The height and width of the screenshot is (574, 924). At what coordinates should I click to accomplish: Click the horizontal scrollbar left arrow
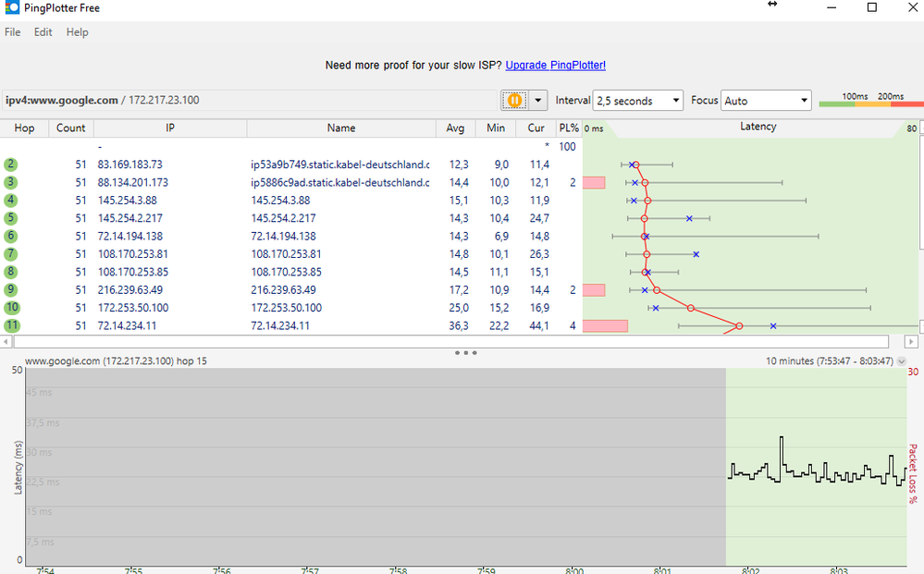(6, 341)
